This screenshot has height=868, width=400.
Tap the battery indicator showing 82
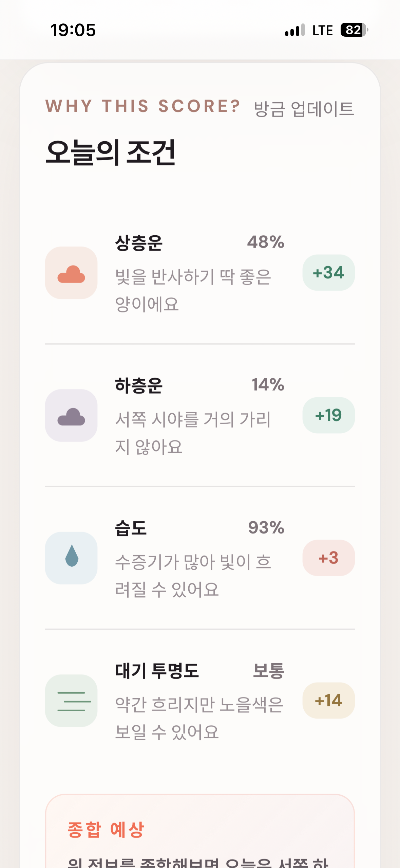pos(354,30)
